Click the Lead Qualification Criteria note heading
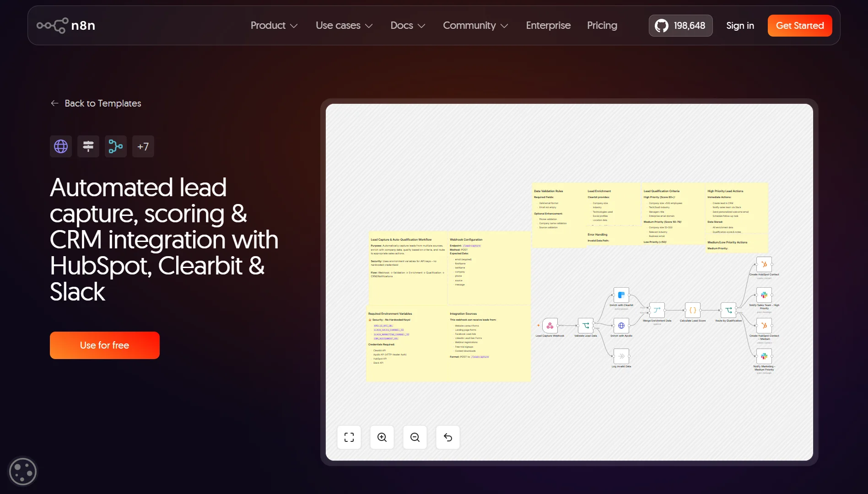 661,191
